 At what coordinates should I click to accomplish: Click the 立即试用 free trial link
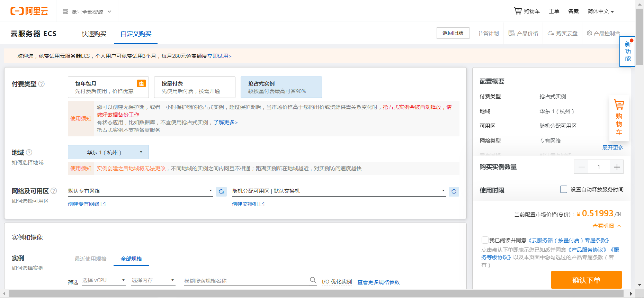220,56
